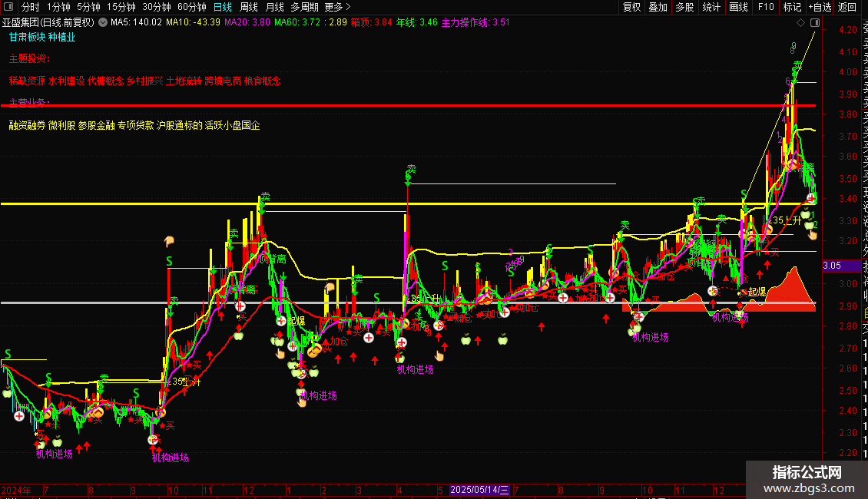Open the 多周期 multi-period view
Viewport: 868px width, 499px height.
pos(304,7)
